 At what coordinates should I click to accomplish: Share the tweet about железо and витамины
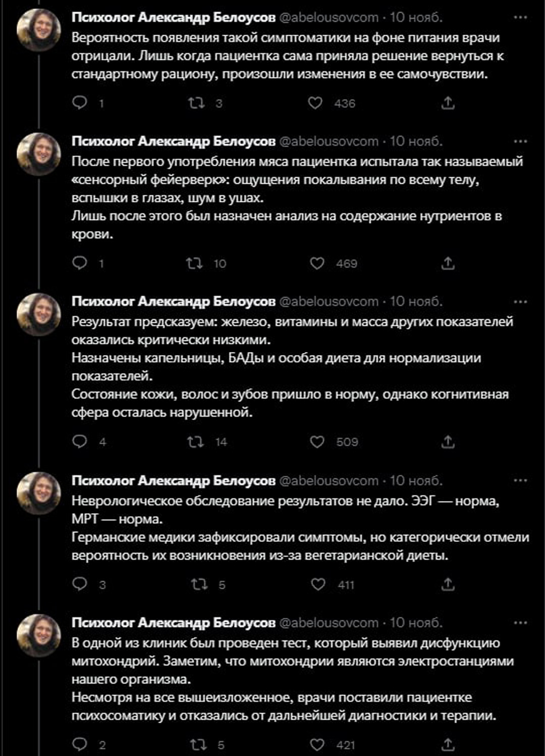pos(448,442)
